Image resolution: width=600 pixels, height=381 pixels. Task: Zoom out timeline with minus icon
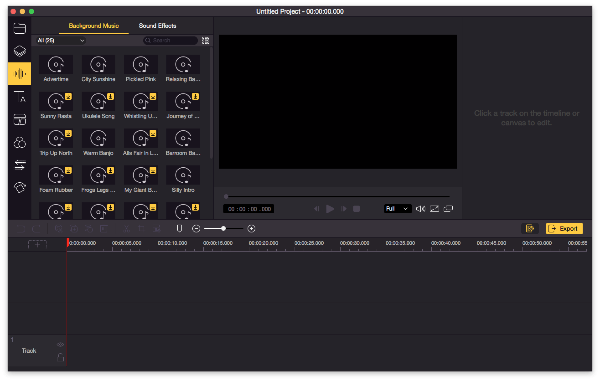196,229
